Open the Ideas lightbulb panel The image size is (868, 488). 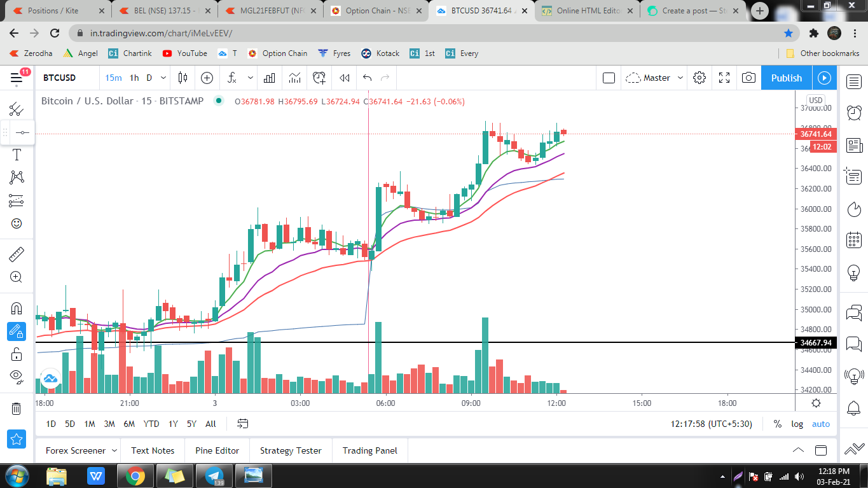tap(854, 273)
